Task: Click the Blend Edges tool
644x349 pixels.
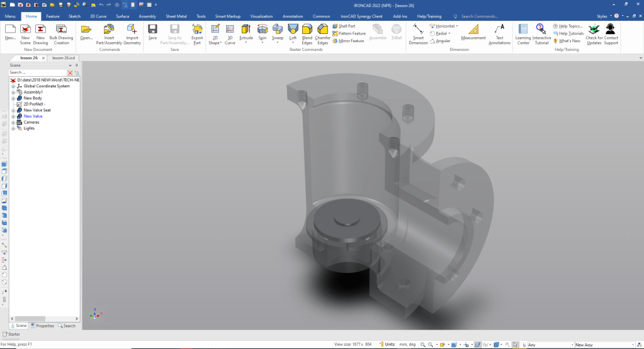Action: coord(307,29)
